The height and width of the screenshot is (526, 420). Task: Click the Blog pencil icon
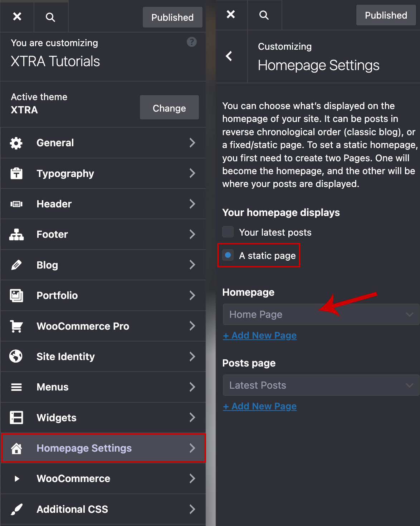click(16, 265)
